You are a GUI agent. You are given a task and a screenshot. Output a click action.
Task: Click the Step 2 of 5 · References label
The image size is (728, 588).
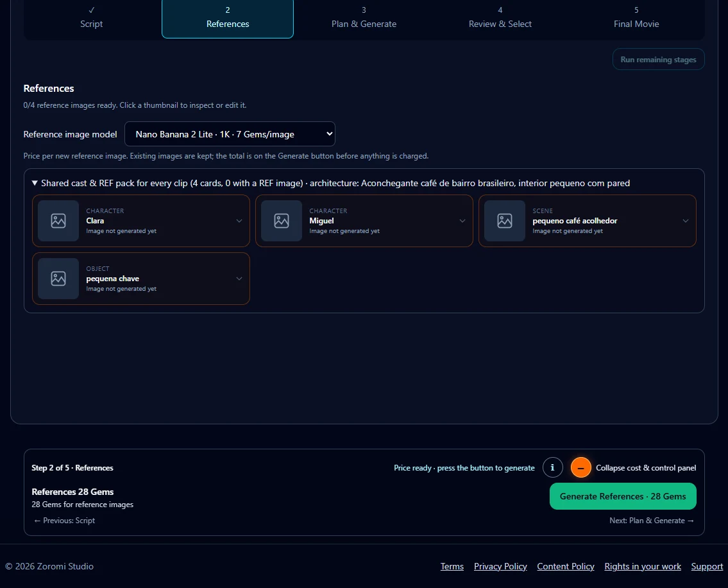72,467
